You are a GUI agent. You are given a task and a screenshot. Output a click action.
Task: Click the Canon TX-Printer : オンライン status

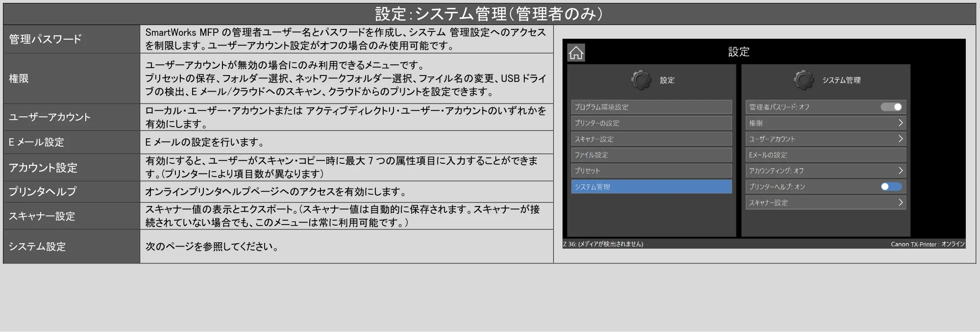[928, 244]
